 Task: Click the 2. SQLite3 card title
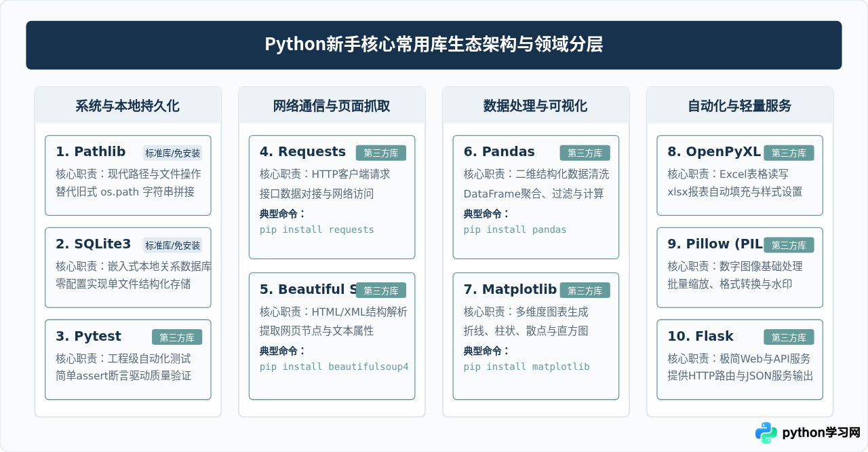tap(93, 244)
